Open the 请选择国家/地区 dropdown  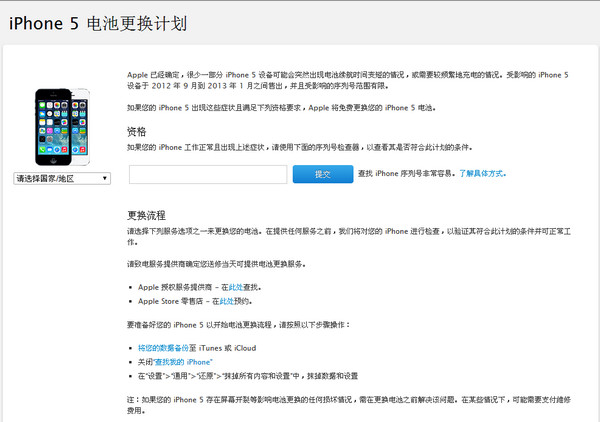[x=61, y=178]
